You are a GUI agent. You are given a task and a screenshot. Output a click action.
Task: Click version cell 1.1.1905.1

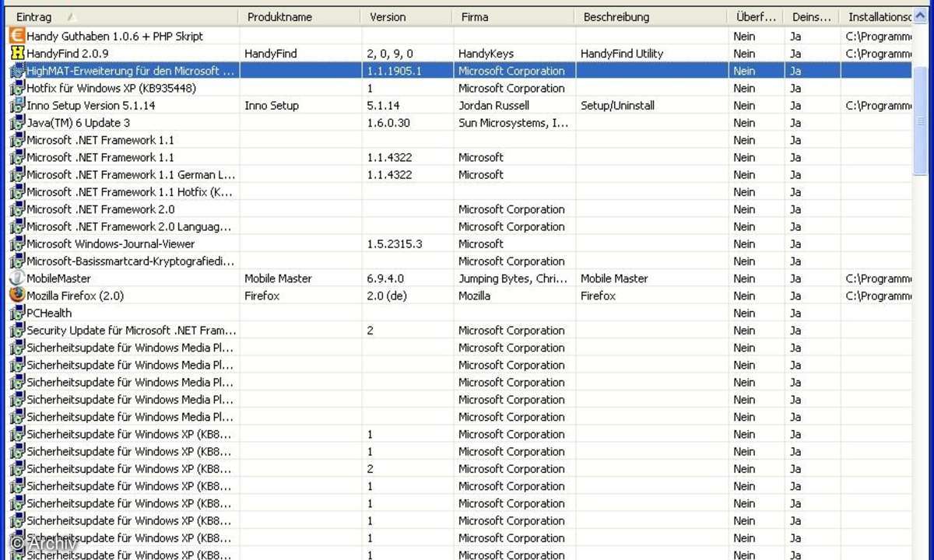[x=394, y=71]
